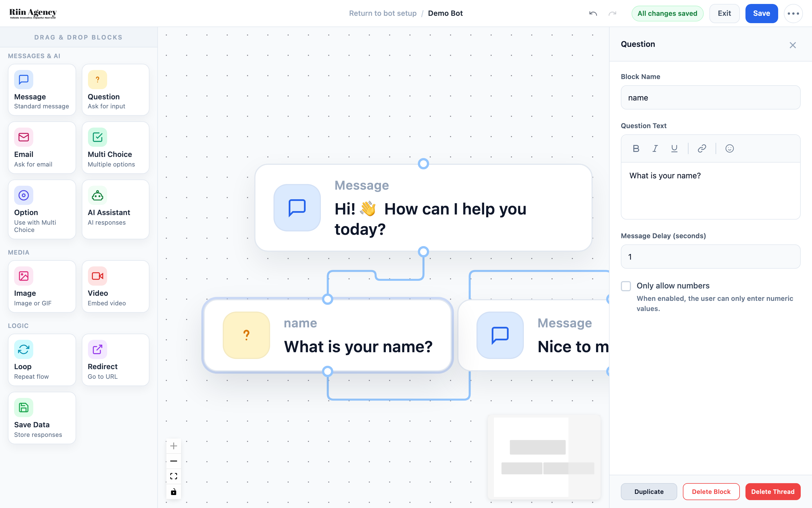Redo the last change
Screen dimensions: 812x508
pos(612,14)
